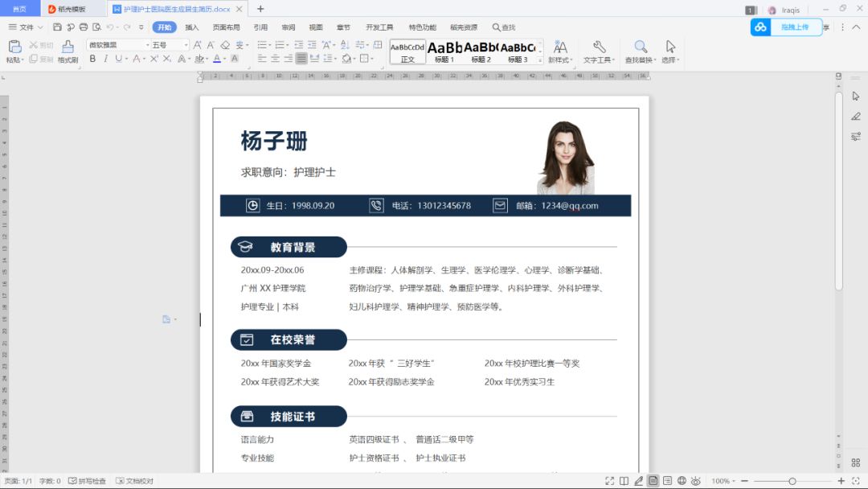Click the Undo arrow icon
The width and height of the screenshot is (868, 489).
tap(110, 27)
